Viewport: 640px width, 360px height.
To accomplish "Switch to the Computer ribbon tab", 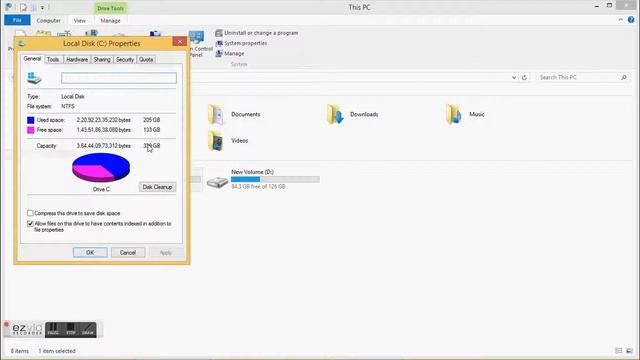I will 48,20.
